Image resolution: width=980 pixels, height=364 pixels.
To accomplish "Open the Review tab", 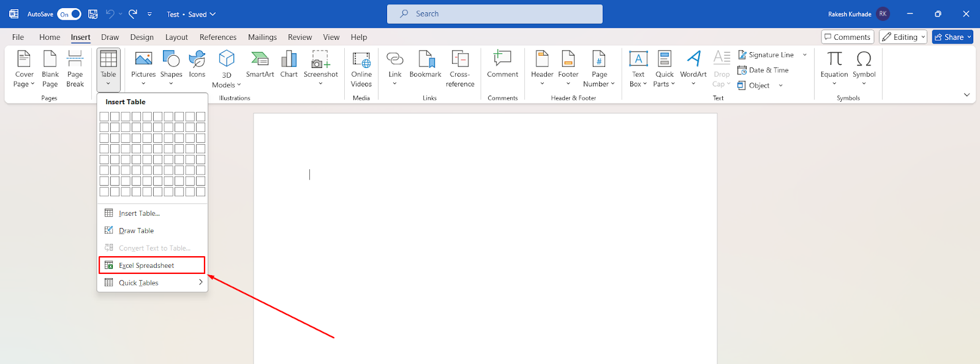I will tap(300, 37).
